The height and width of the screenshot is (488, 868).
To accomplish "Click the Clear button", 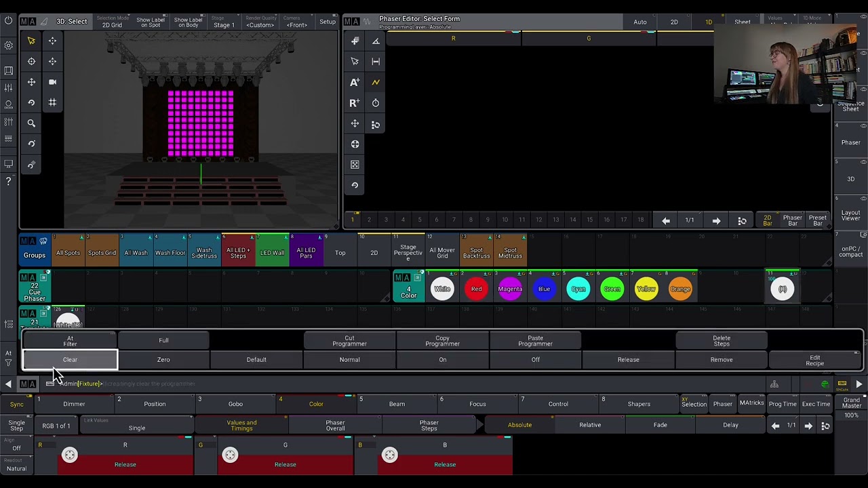I will click(x=71, y=360).
